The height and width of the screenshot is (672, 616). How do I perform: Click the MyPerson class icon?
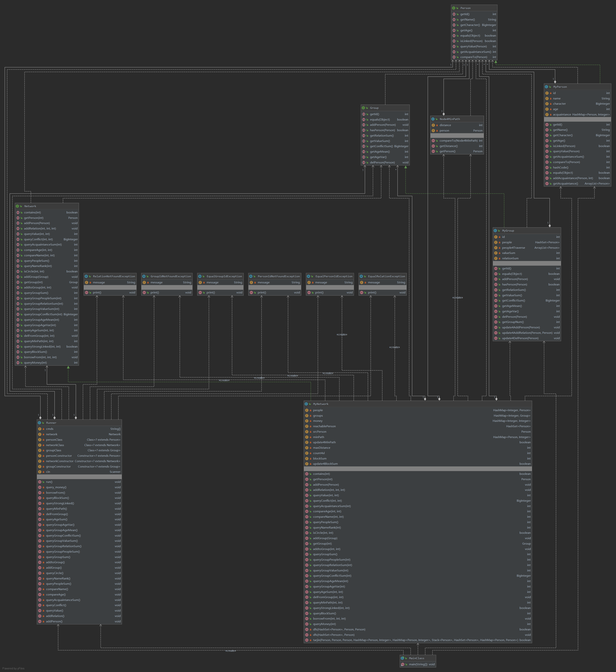pos(546,87)
